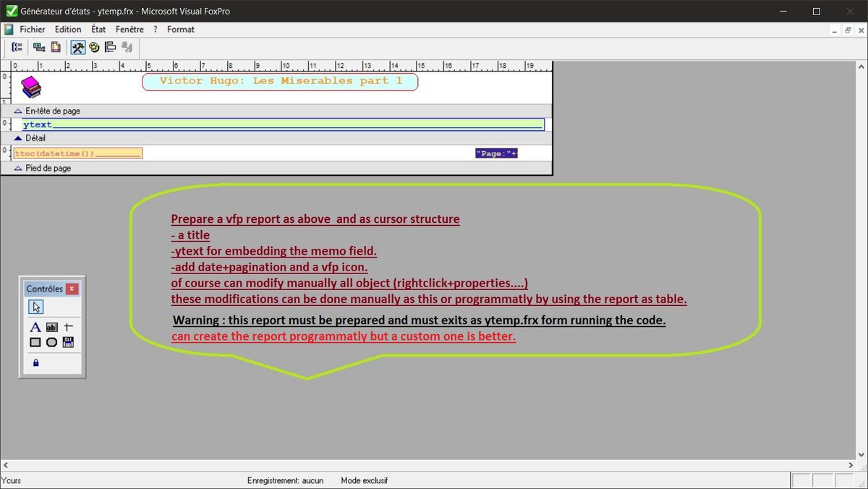868x489 pixels.
Task: Minimize the Visual FoxPro main window
Action: click(x=783, y=11)
